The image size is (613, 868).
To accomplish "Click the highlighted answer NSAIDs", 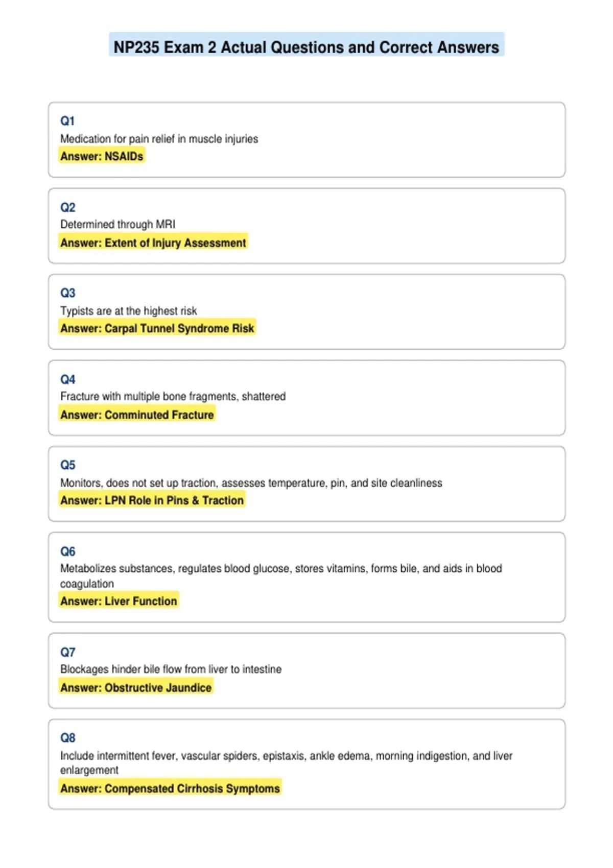I will 102,156.
